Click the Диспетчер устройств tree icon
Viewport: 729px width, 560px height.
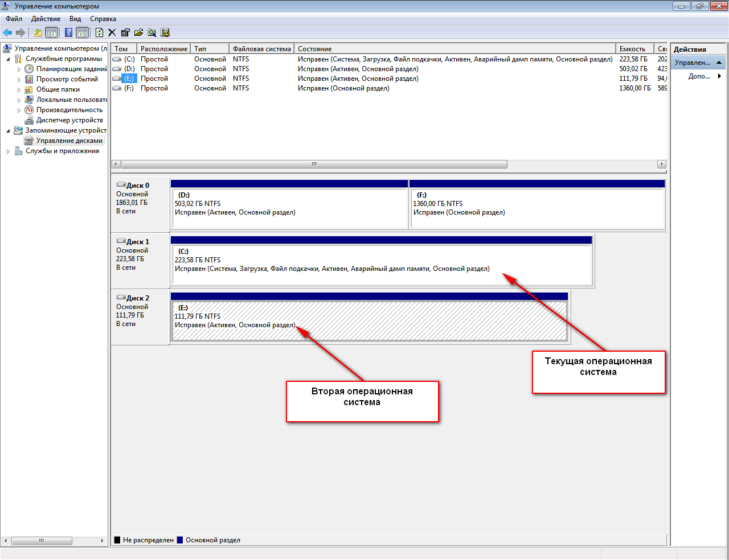[29, 120]
